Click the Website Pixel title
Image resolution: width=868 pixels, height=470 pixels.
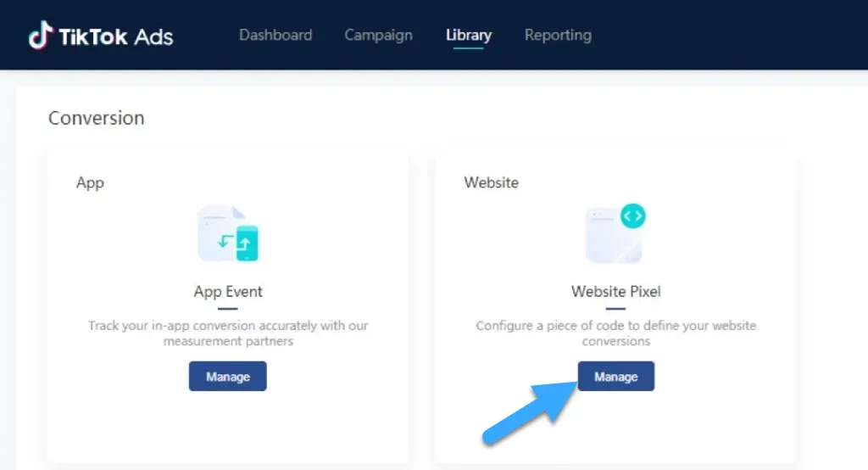tap(615, 292)
